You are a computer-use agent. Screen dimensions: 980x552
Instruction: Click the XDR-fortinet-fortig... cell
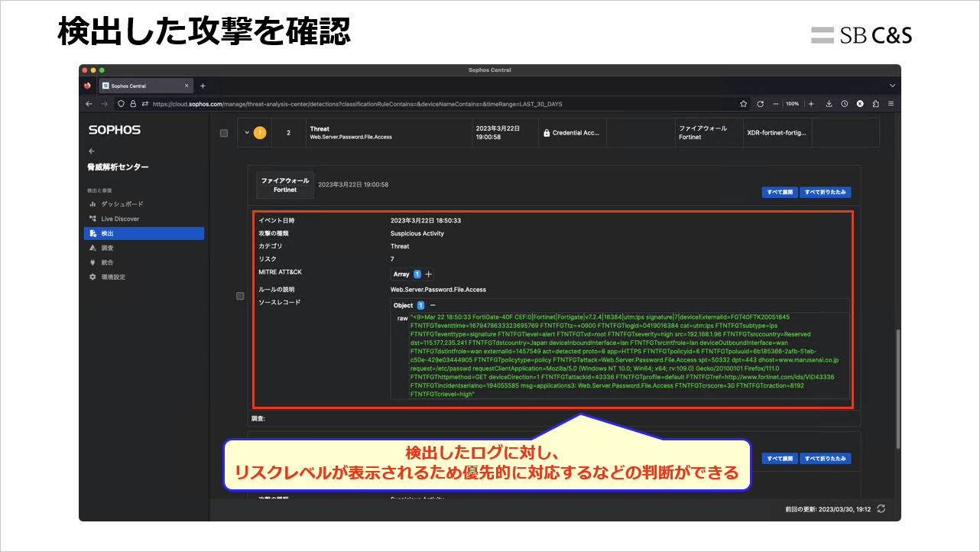click(776, 133)
